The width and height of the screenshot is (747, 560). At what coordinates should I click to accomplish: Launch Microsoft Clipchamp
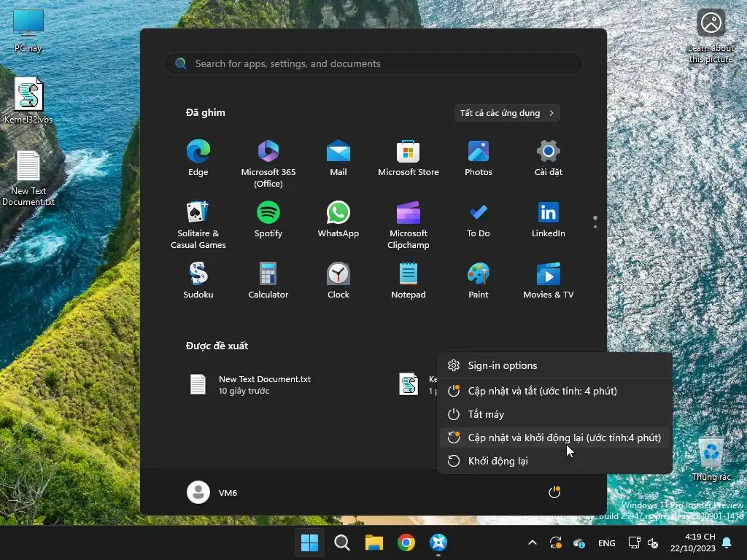pyautogui.click(x=409, y=225)
